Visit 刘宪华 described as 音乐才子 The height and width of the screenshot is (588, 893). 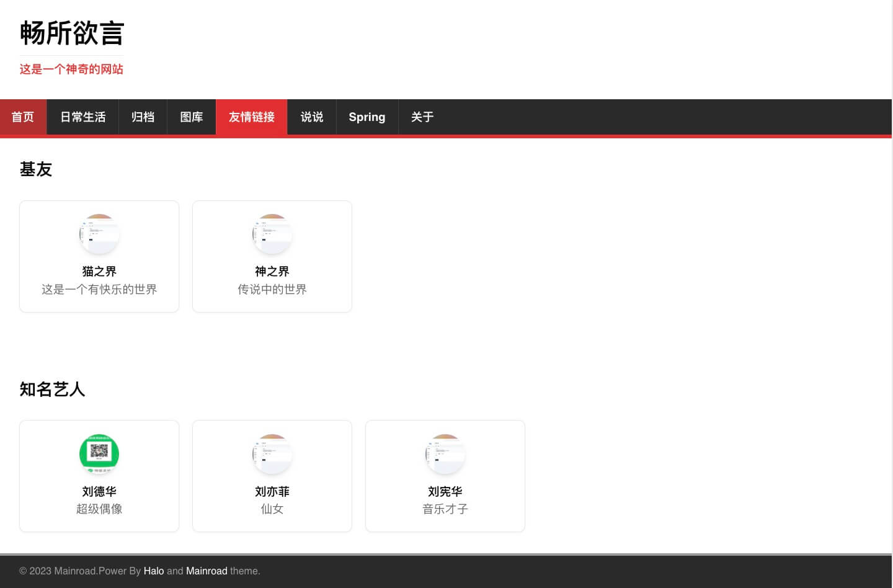[445, 509]
